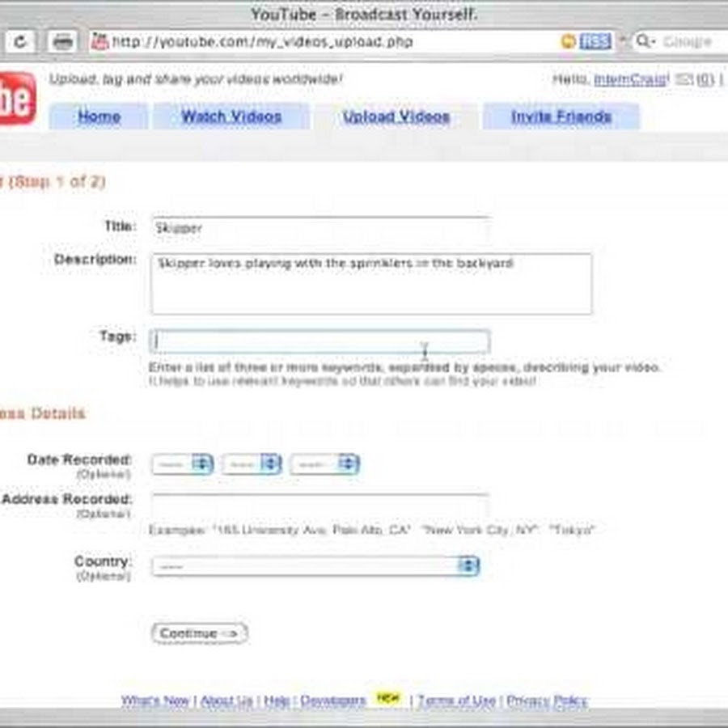
Task: Open the first Date Recorded dropdown
Action: [183, 463]
